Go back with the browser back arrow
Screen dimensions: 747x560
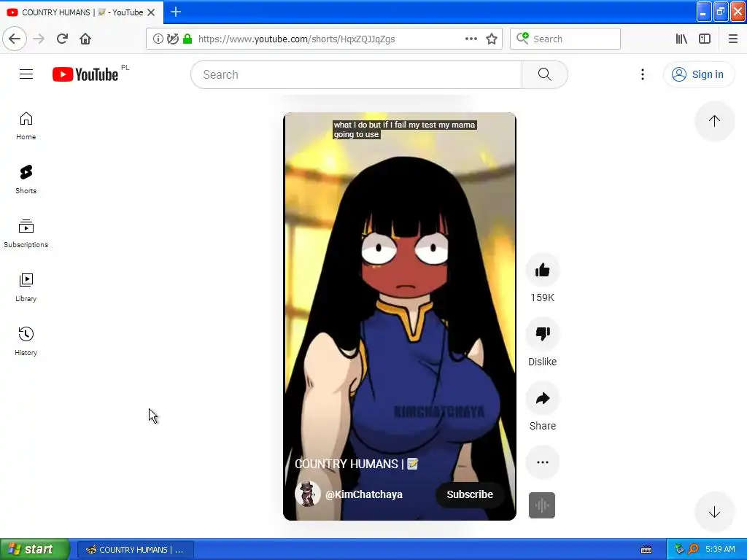click(x=15, y=39)
